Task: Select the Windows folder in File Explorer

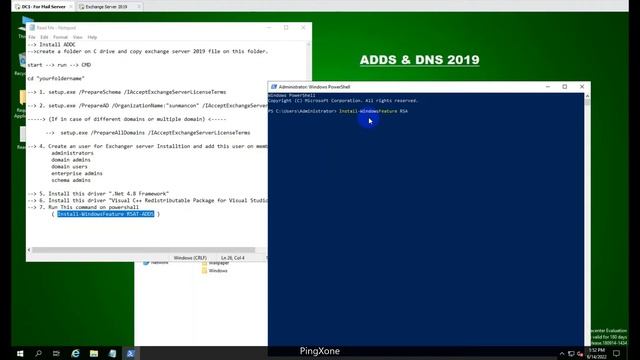Action: [215, 271]
